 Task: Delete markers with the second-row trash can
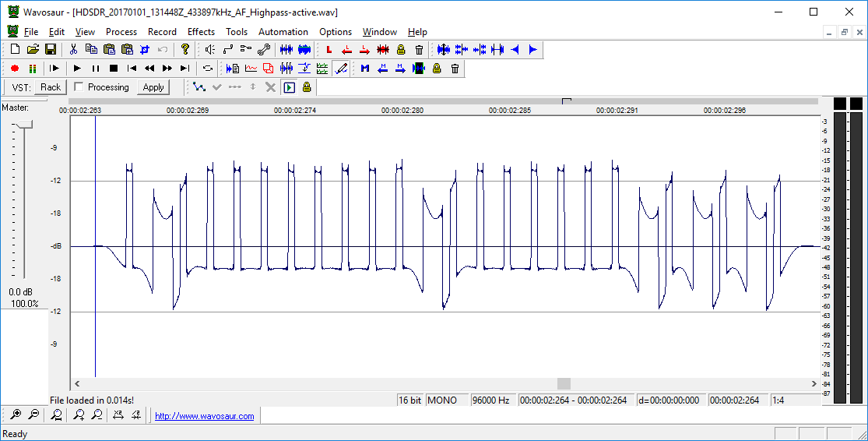click(455, 68)
